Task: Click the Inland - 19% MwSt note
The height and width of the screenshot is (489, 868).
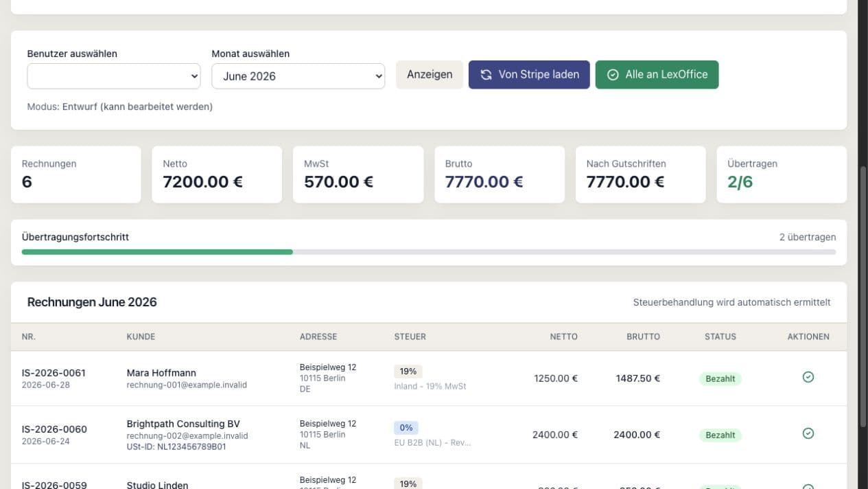Action: [x=430, y=387]
